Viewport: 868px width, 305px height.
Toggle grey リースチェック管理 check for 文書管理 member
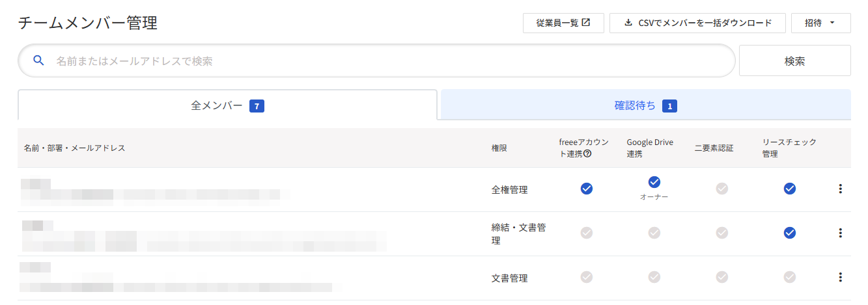(x=790, y=277)
